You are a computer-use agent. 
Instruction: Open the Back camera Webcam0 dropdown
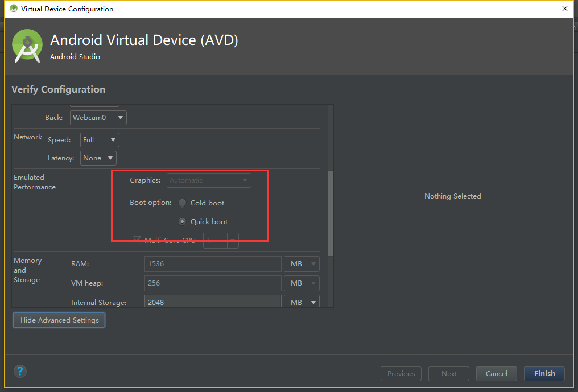pyautogui.click(x=98, y=118)
